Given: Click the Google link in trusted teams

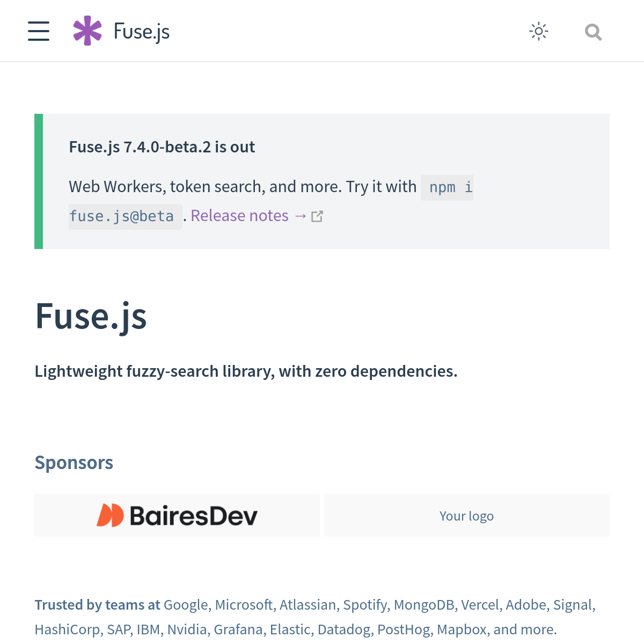Looking at the screenshot, I should (x=185, y=604).
